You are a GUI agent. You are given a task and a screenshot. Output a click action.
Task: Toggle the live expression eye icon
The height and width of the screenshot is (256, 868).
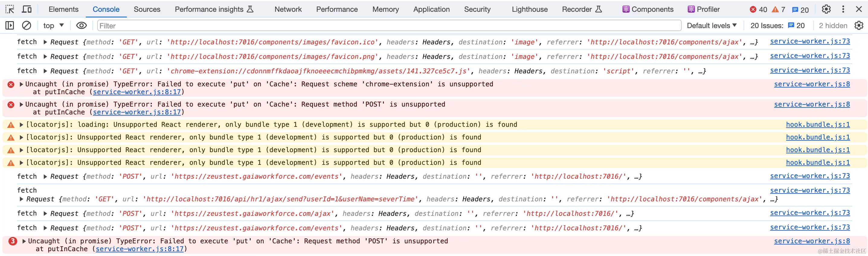[81, 25]
